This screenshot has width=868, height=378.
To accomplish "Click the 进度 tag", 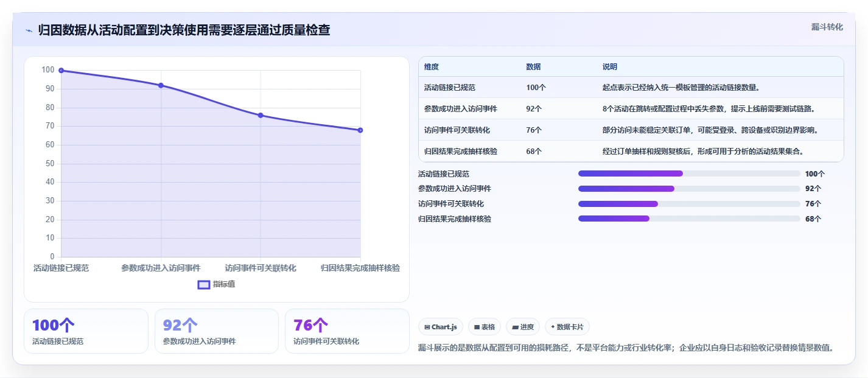I will point(523,327).
